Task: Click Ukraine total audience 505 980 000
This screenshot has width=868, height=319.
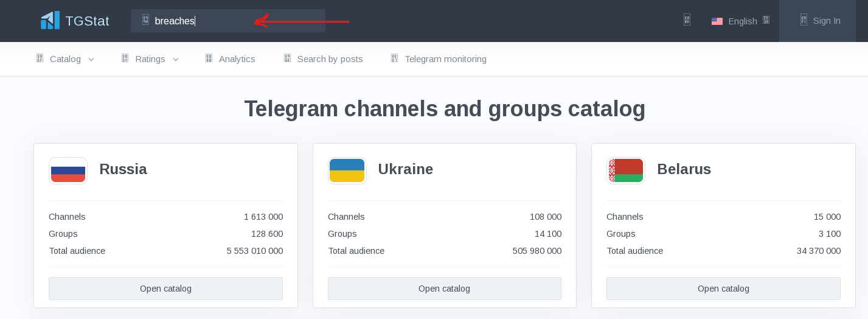Action: 537,251
